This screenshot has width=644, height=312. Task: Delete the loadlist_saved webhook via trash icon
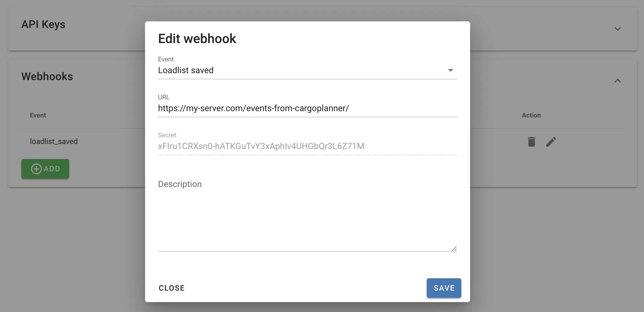(531, 142)
